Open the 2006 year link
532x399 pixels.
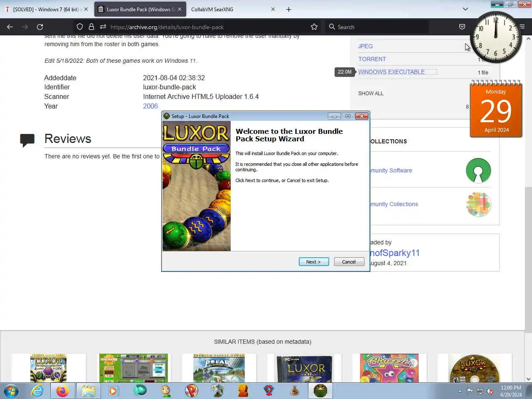[150, 106]
